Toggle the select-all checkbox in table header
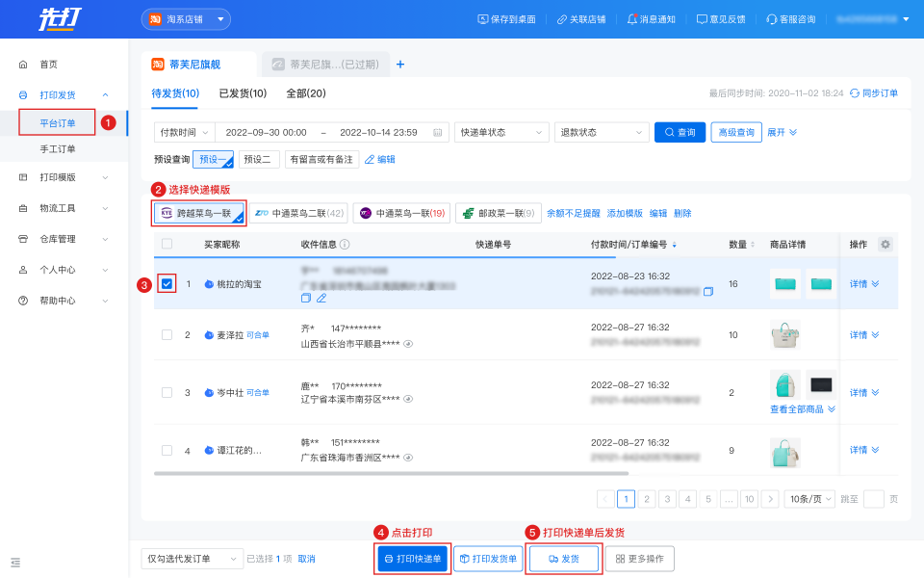This screenshot has height=578, width=924. pyautogui.click(x=167, y=245)
